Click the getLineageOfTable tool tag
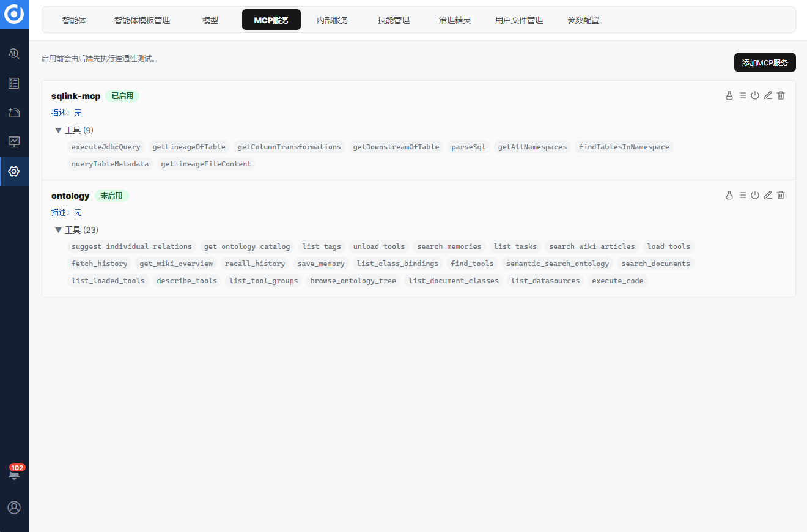The image size is (807, 532). point(189,147)
